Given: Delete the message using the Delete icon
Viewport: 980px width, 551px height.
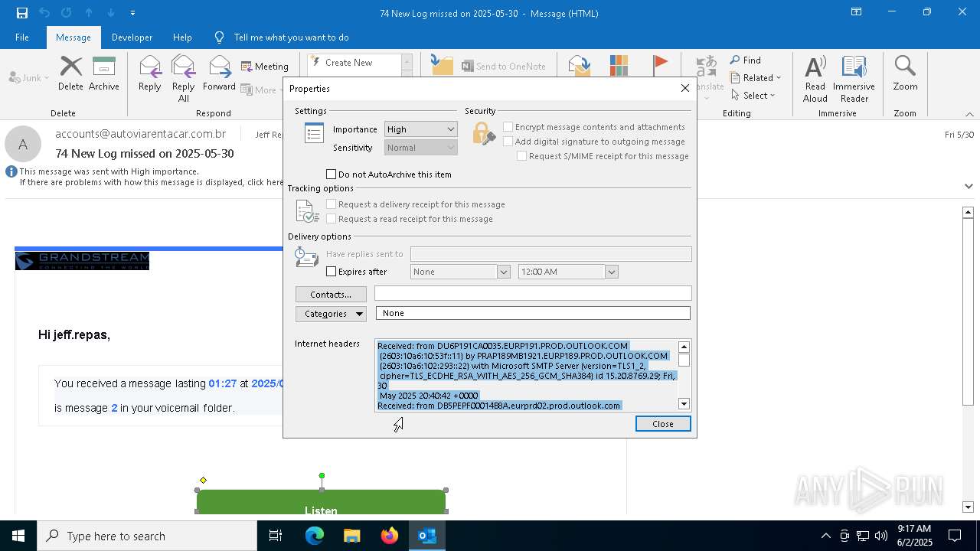Looking at the screenshot, I should click(x=70, y=73).
